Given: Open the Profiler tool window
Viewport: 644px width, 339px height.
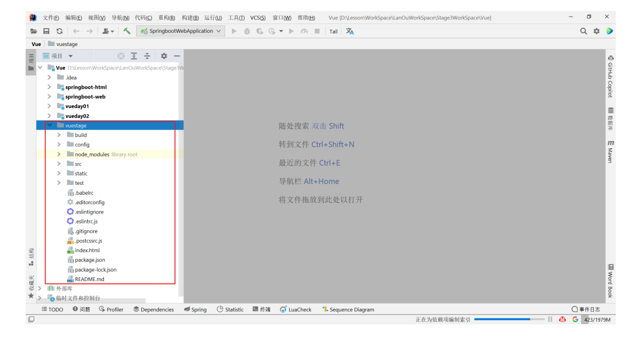Looking at the screenshot, I should click(111, 309).
